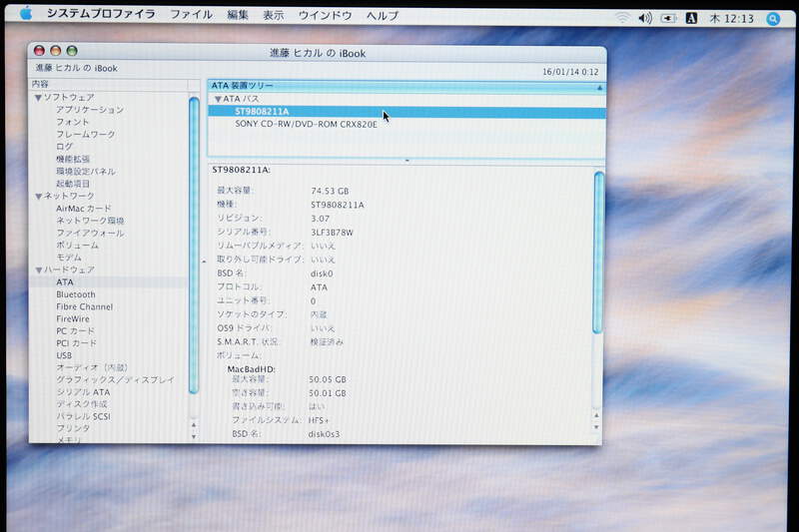
Task: Open the システムプロファイラ application menu
Action: [101, 14]
